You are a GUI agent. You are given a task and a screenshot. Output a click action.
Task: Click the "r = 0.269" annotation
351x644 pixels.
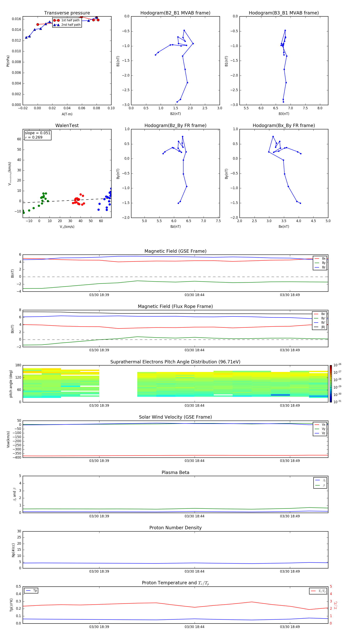pyautogui.click(x=34, y=137)
